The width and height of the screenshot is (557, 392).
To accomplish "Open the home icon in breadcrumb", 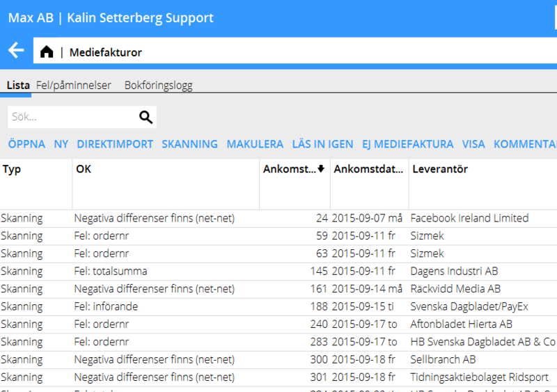I will tap(47, 52).
